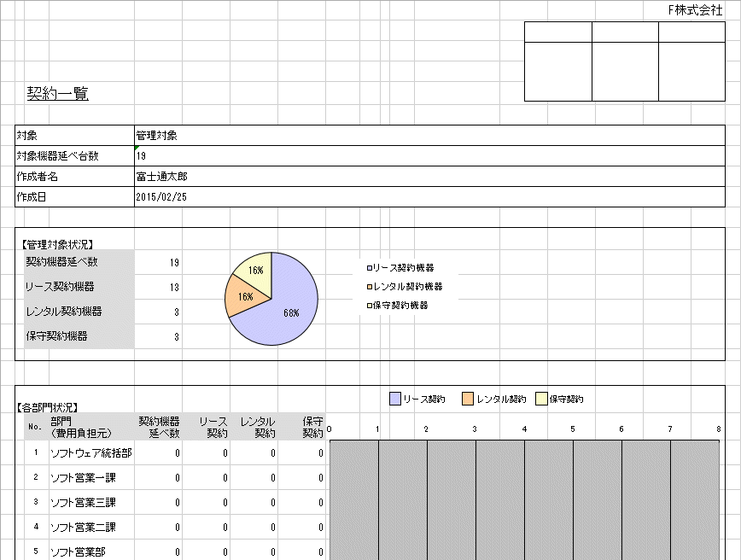This screenshot has height=560, width=741.
Task: Click the bar chart axis label 8
Action: tap(718, 429)
